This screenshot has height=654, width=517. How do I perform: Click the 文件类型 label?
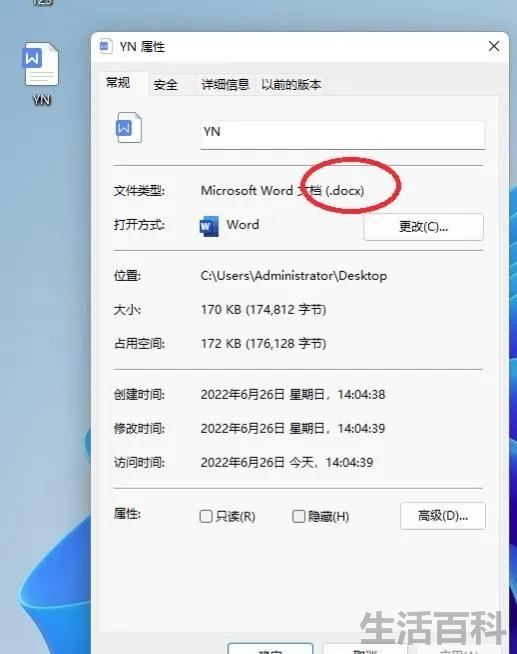pos(139,191)
